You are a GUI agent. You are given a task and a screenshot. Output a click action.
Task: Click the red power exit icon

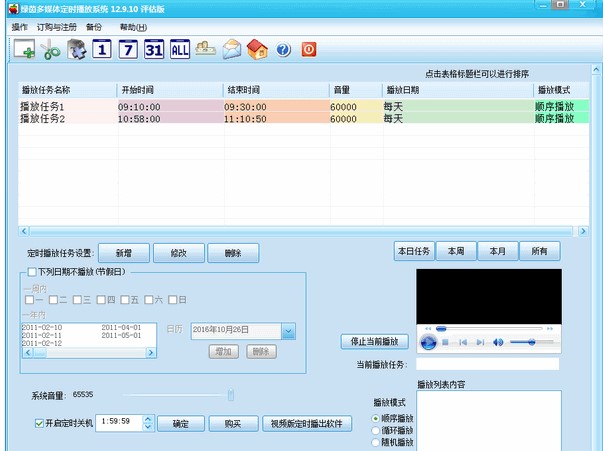(x=309, y=49)
